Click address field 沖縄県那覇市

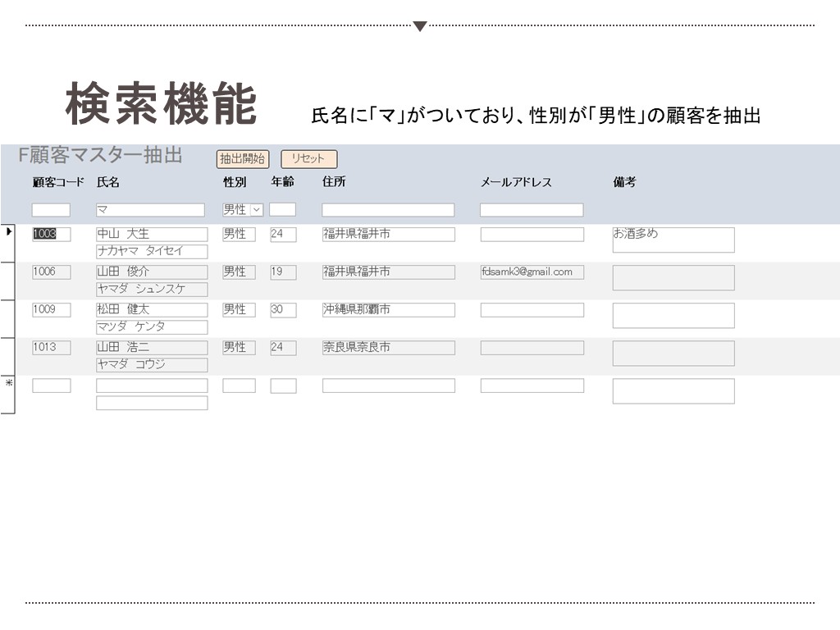[388, 309]
